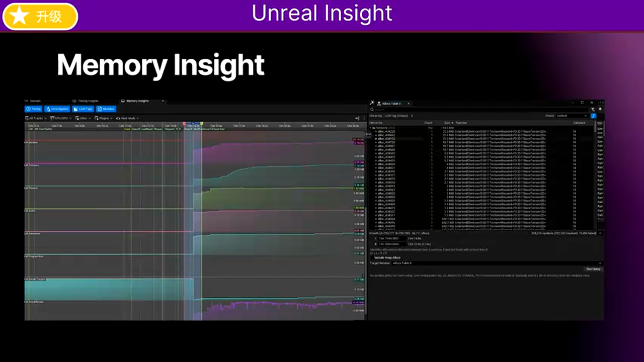Open the CPU/GPU tracks dropdown
Screen dimensions: 644x362
point(61,118)
